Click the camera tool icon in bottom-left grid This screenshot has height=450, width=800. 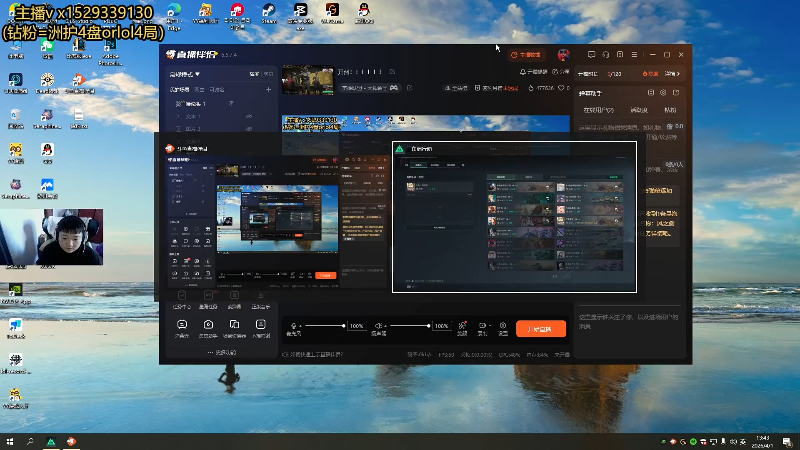click(208, 324)
